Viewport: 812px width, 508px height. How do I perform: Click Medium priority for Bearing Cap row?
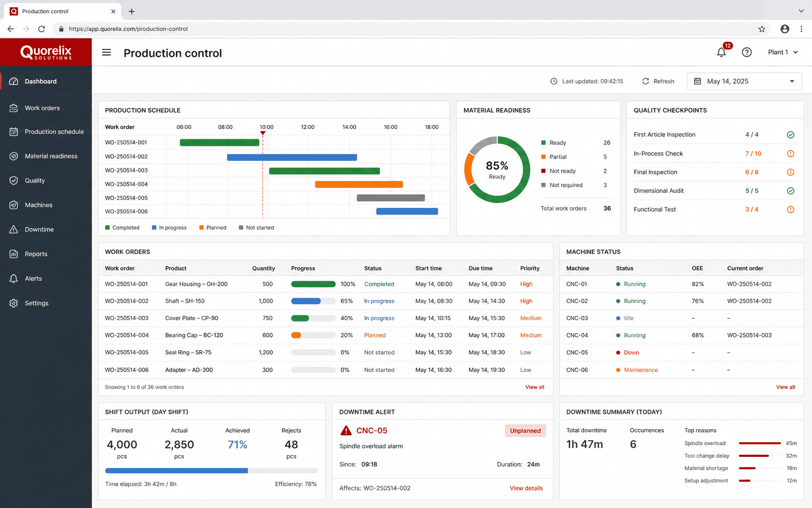click(x=530, y=335)
